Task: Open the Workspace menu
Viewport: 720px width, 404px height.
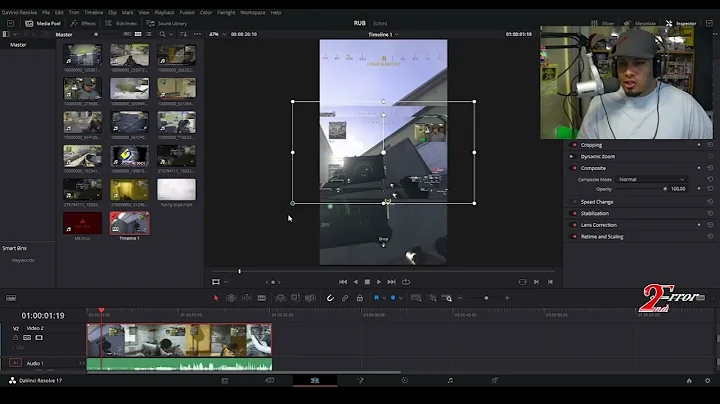Action: [x=253, y=12]
